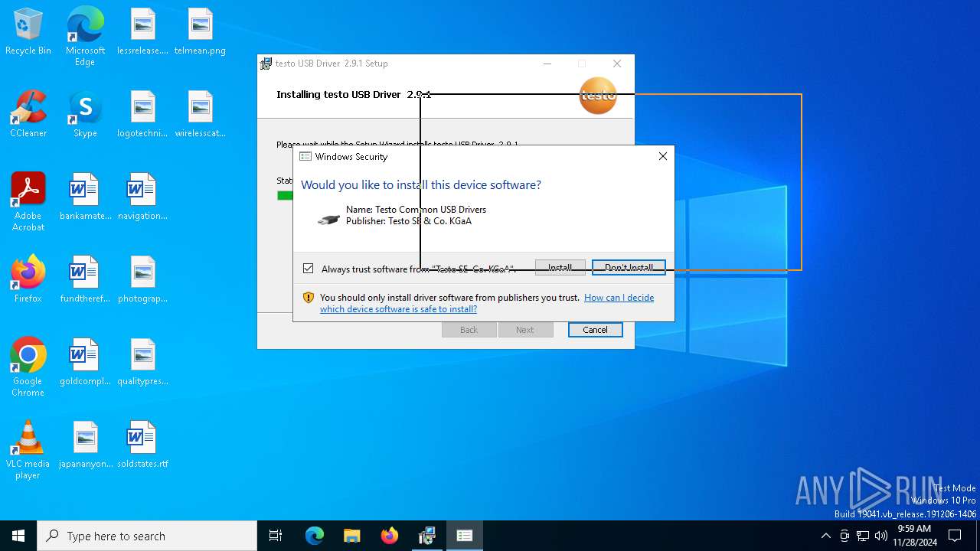Open the Recycle Bin desktop icon

[x=28, y=31]
